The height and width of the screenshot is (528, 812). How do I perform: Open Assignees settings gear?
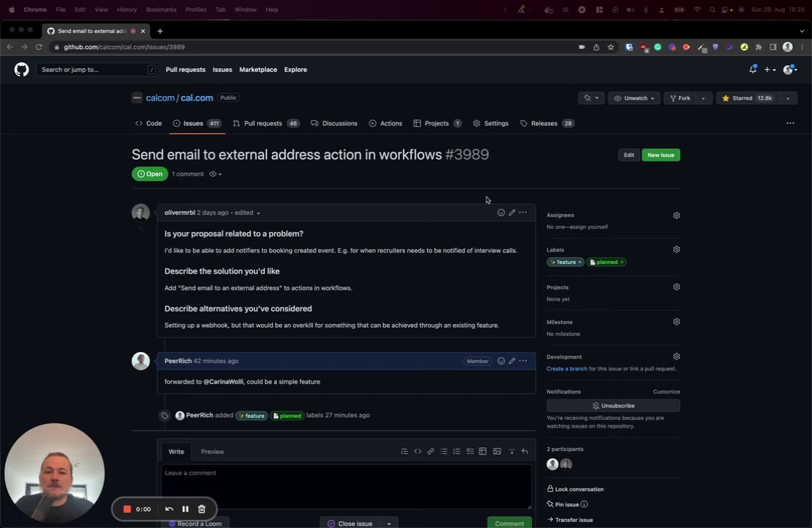point(676,215)
